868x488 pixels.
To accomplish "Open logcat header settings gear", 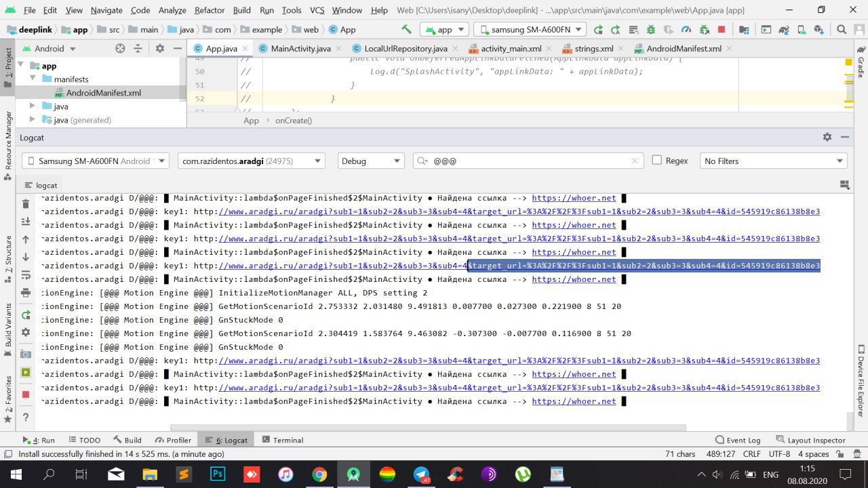I will click(x=26, y=333).
